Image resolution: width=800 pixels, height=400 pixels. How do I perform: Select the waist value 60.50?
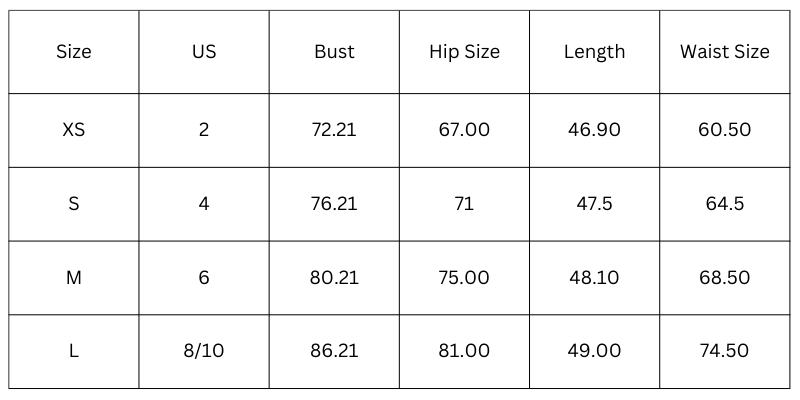click(x=725, y=130)
